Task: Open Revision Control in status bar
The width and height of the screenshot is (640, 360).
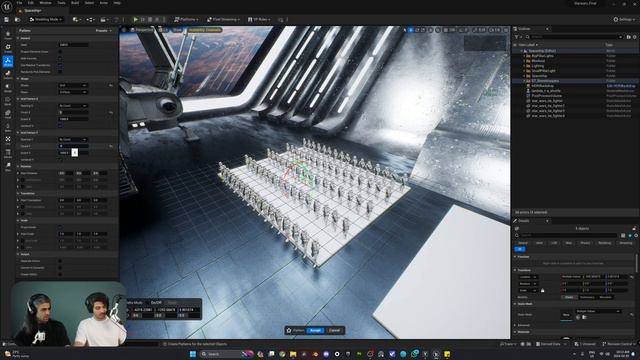Action: [619, 344]
